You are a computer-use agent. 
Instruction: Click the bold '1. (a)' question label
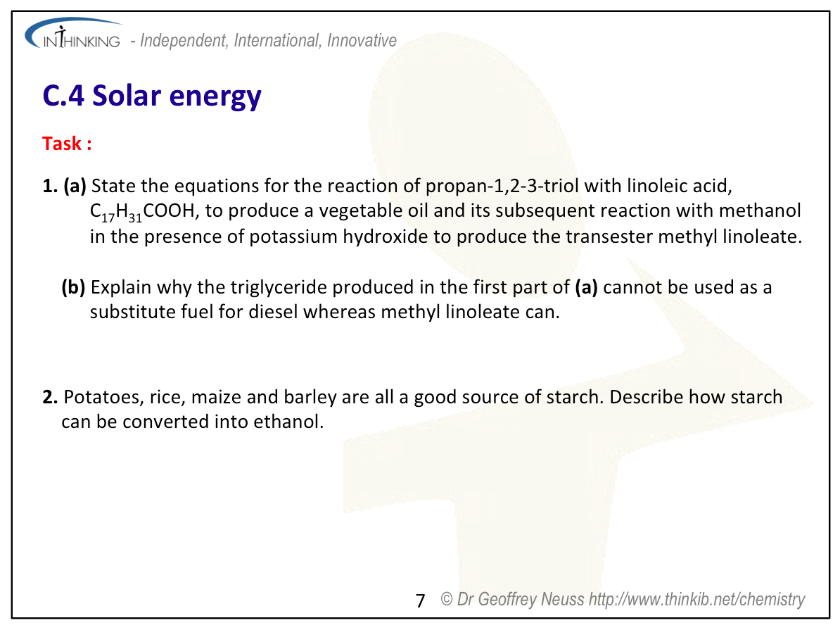pos(64,187)
